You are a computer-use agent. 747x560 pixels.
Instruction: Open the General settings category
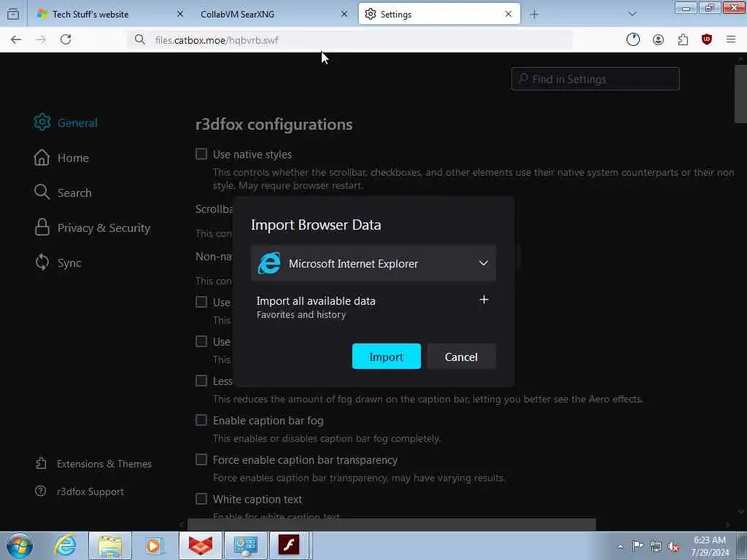click(x=66, y=122)
